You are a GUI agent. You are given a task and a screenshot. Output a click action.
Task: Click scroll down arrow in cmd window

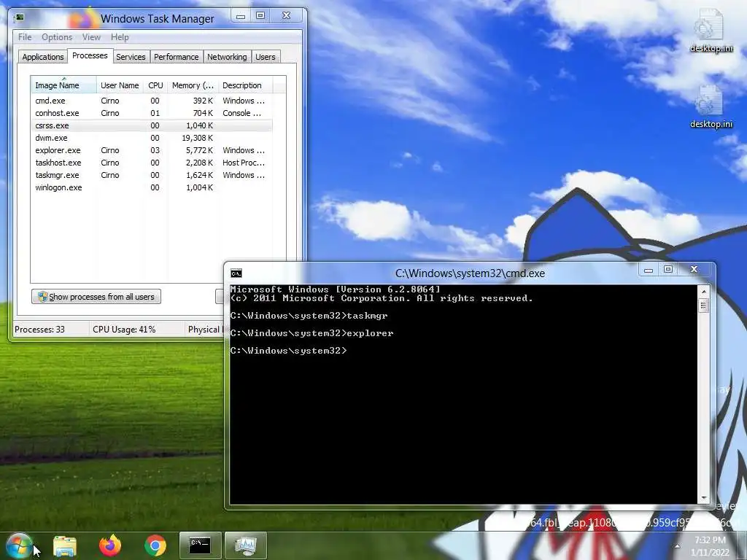[704, 498]
